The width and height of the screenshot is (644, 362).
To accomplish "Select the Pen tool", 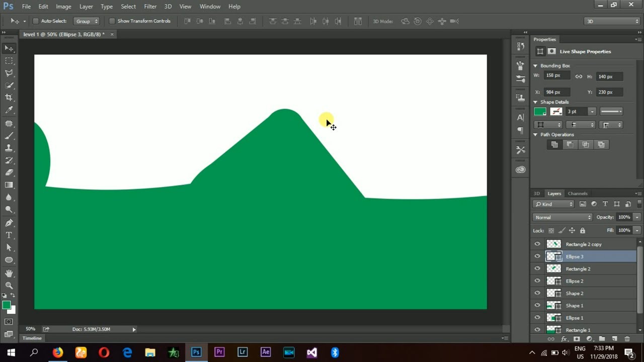I will click(x=9, y=223).
